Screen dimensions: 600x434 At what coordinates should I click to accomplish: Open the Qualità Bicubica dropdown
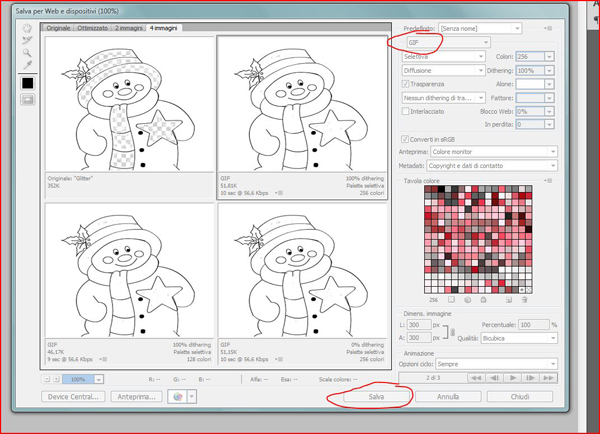(519, 338)
